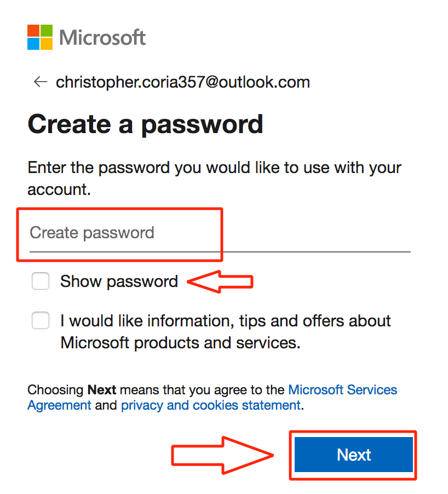This screenshot has height=494, width=448.
Task: Click the marketing offers label about Microsoft products
Action: 226,332
